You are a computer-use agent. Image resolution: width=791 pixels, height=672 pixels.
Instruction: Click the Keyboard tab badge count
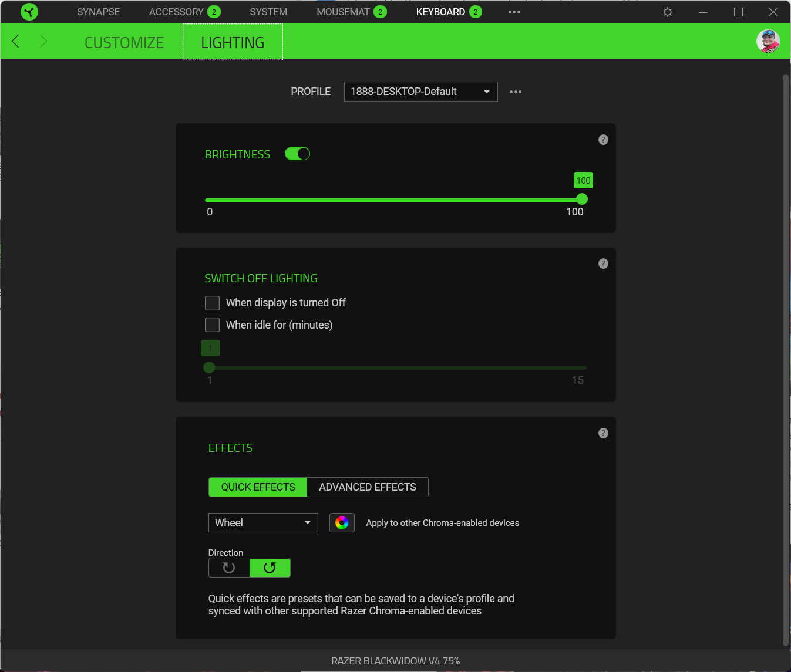tap(475, 12)
